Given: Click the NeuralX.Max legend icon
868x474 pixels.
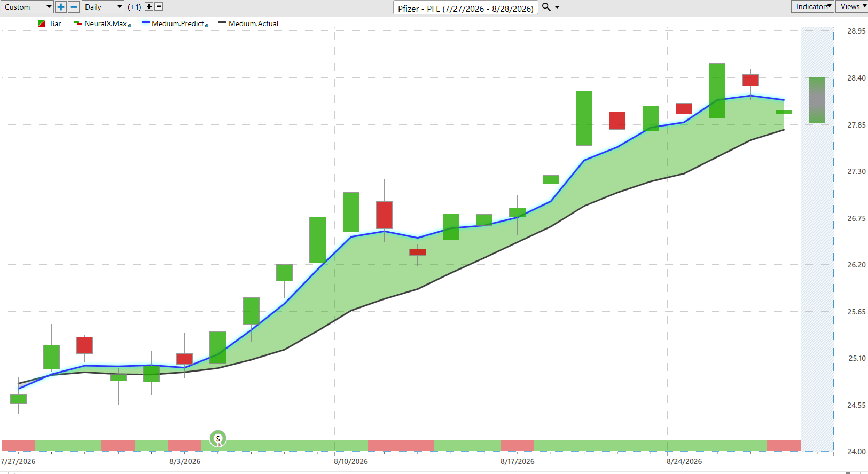Looking at the screenshot, I should click(x=77, y=23).
